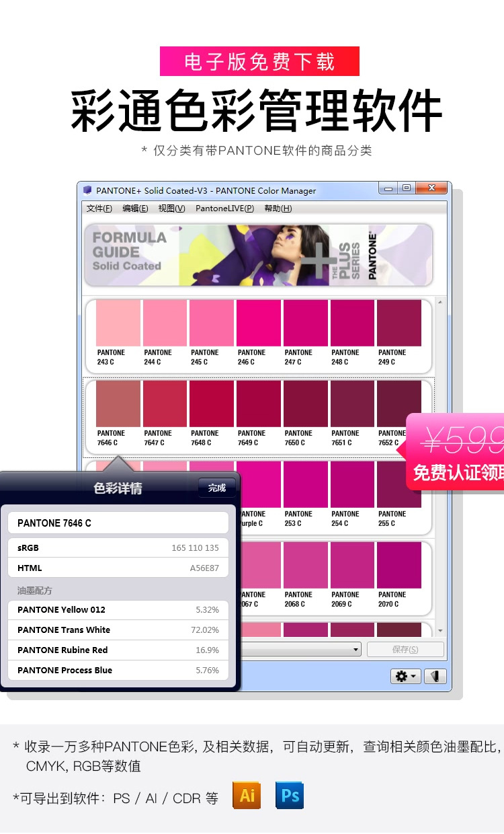Click the PANTONE Trans White ink row
504x834 pixels.
[x=118, y=630]
